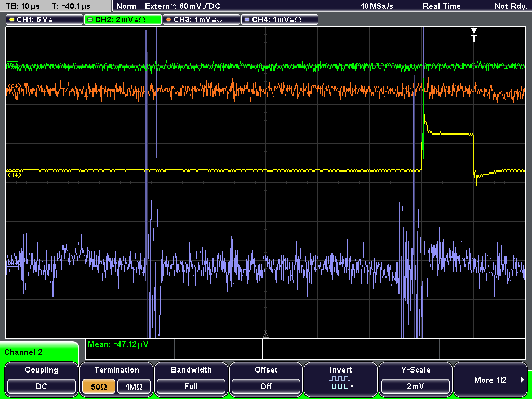Toggle the Offset Off setting
The width and height of the screenshot is (532, 399).
pos(266,379)
